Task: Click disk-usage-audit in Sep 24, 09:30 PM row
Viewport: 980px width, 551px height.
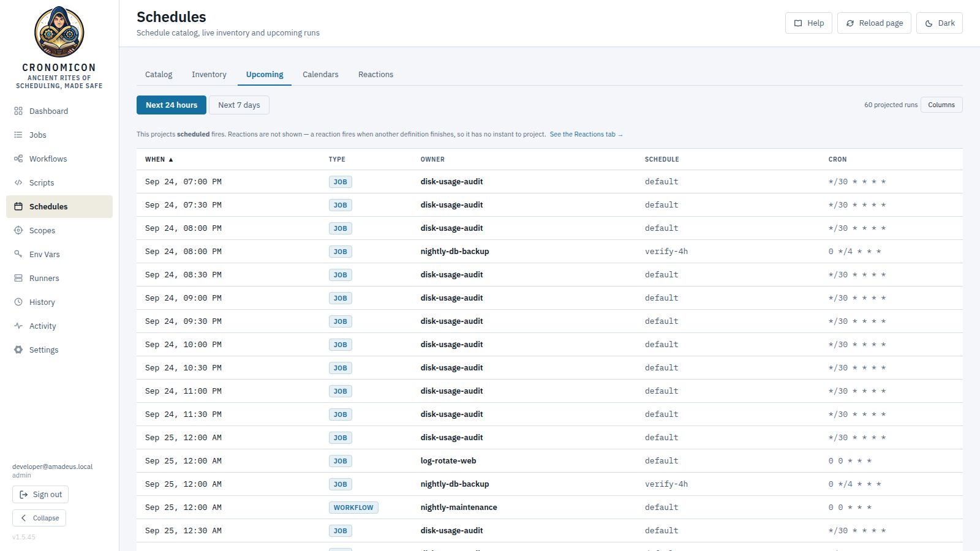Action: [451, 321]
